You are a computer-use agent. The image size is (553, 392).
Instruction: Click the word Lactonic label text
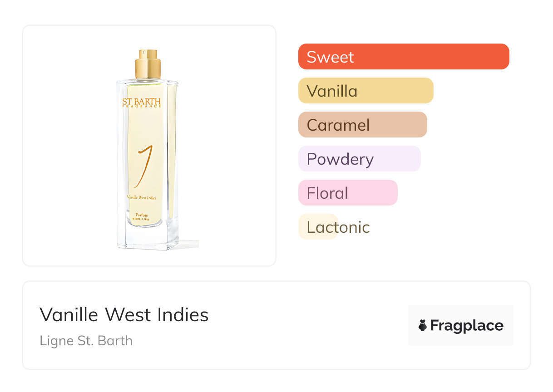point(338,227)
